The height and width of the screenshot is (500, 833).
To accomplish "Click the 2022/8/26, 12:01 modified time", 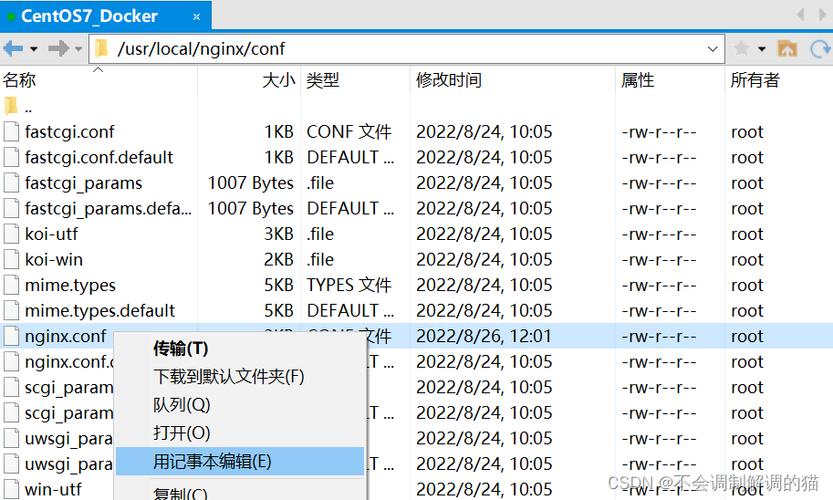I will click(x=484, y=336).
